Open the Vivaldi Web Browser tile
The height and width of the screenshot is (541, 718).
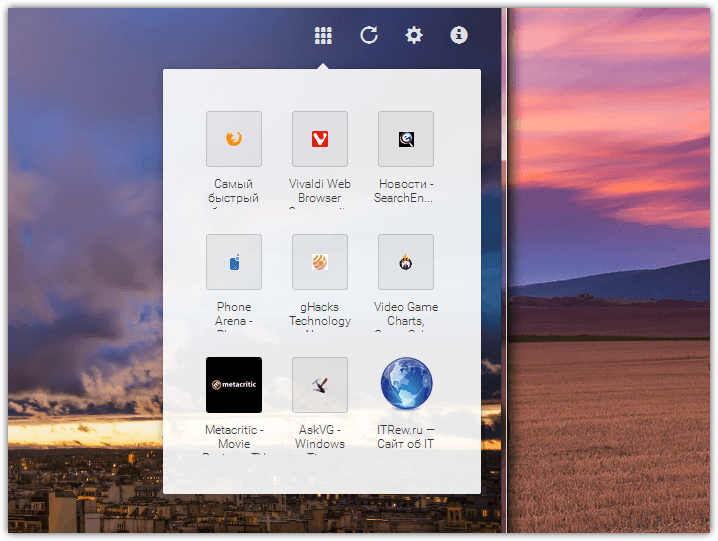[320, 139]
